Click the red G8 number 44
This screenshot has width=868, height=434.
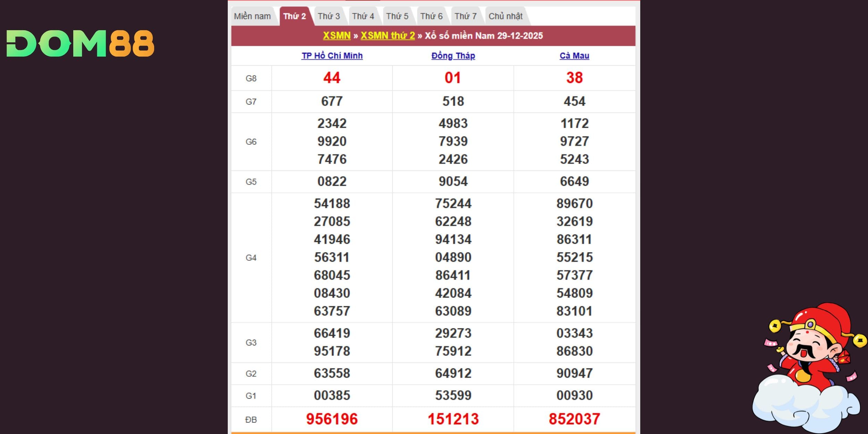[332, 78]
